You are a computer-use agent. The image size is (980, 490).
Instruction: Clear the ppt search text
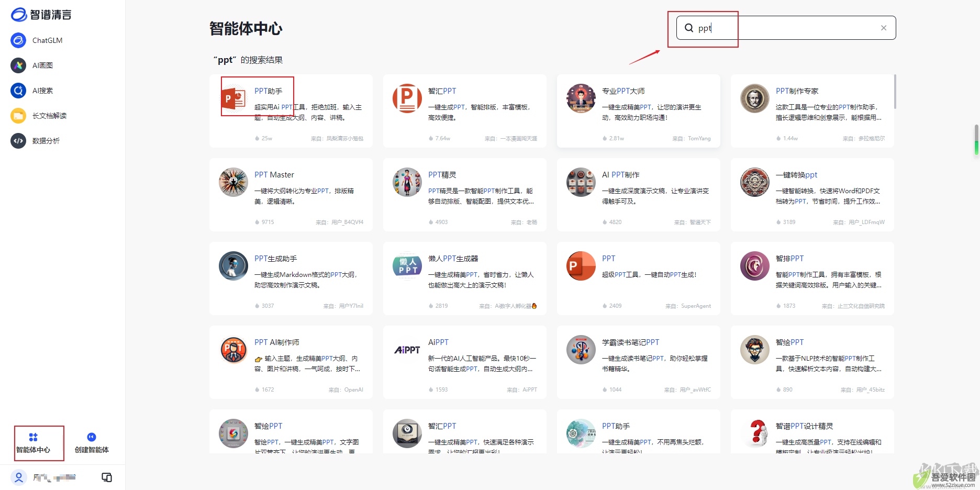(x=884, y=28)
